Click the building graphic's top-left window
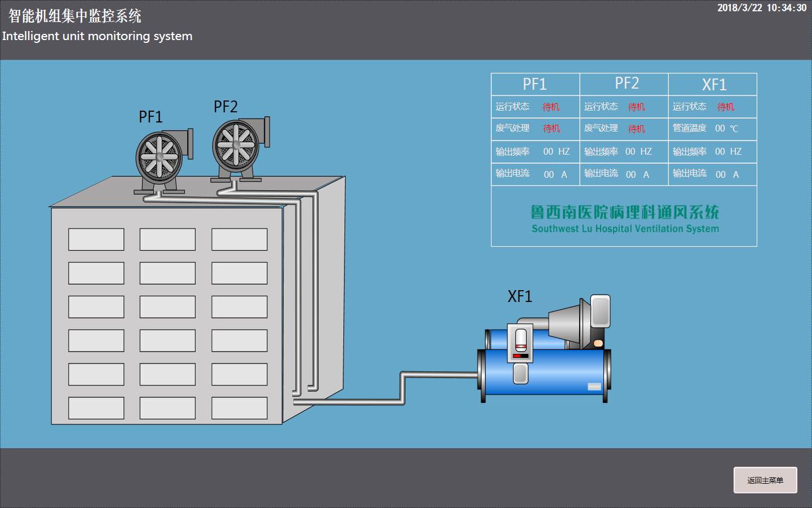 pyautogui.click(x=96, y=239)
